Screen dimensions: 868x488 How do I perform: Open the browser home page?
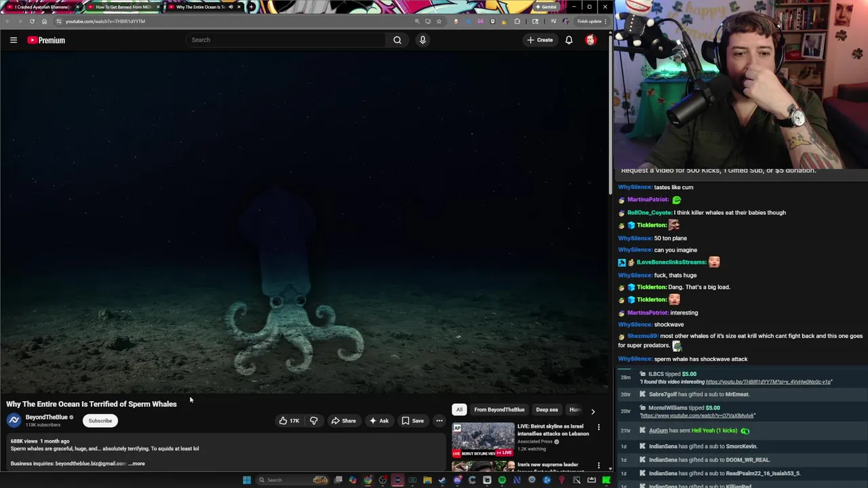44,21
